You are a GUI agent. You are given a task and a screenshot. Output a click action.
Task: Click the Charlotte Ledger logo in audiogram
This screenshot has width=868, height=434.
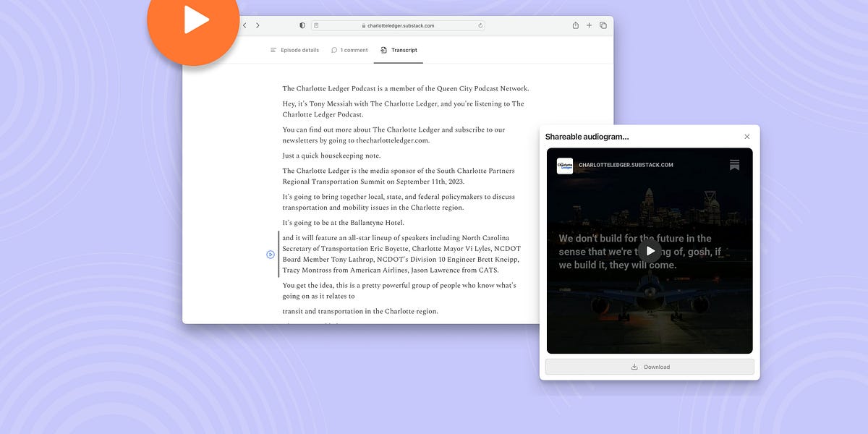[565, 166]
